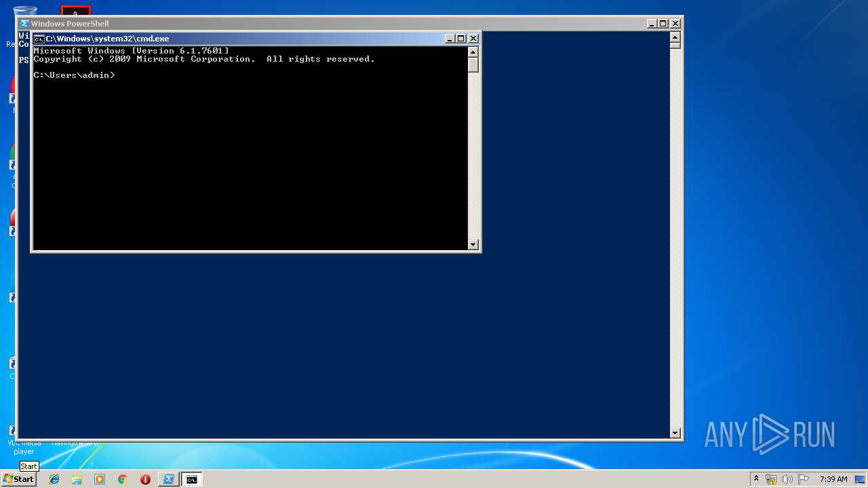Open the network status tray icon

(771, 479)
